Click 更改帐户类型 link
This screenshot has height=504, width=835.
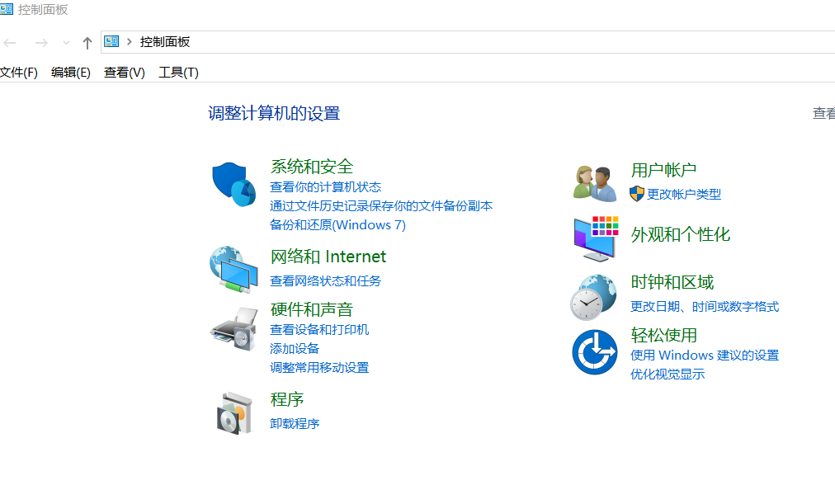click(684, 194)
